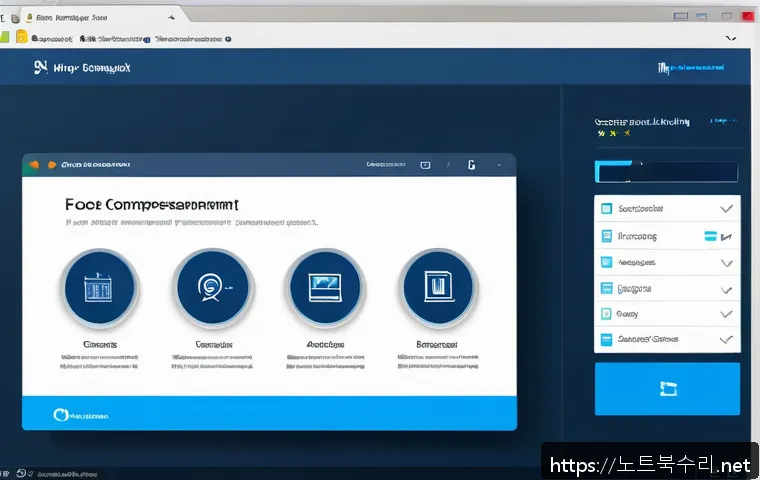760x480 pixels.
Task: Toggle the checkbox in the last list row
Action: click(605, 340)
